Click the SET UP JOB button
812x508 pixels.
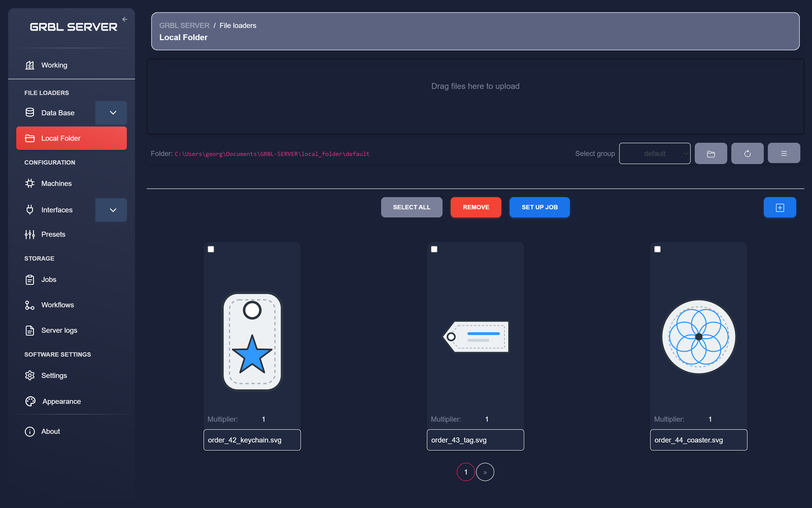point(539,207)
